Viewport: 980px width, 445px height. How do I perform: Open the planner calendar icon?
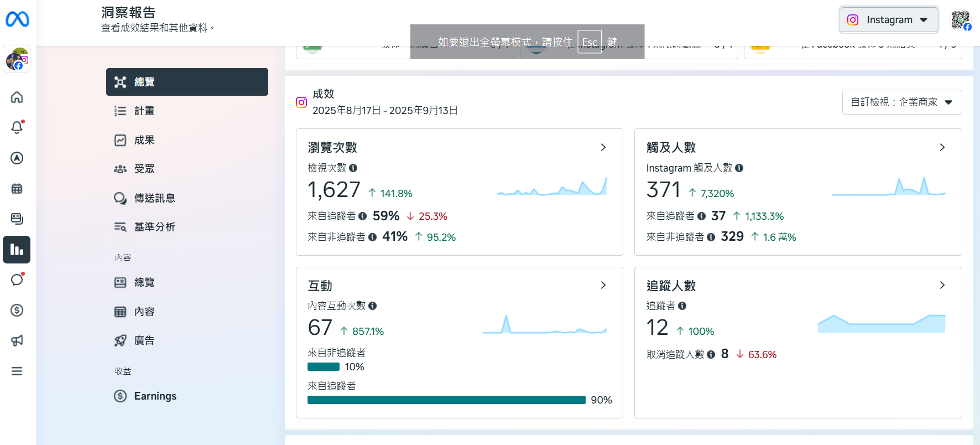click(17, 189)
